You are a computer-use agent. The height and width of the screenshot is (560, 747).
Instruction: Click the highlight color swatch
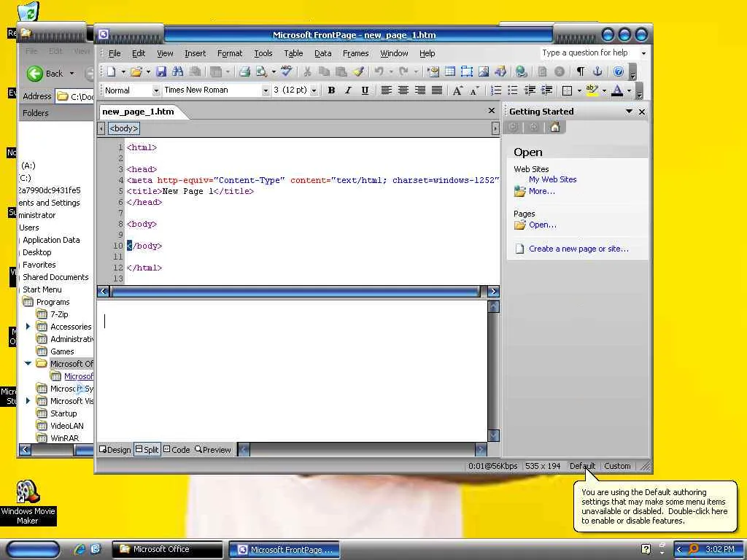click(x=592, y=90)
